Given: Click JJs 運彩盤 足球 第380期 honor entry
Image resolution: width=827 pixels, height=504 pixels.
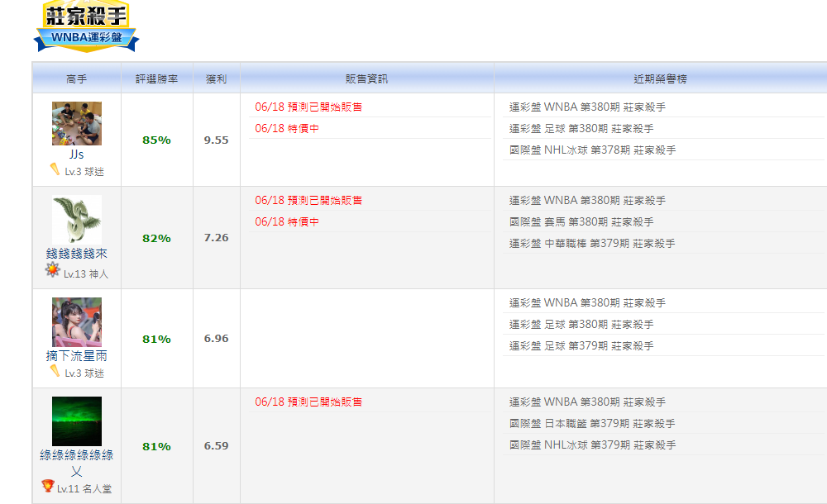Looking at the screenshot, I should pos(581,129).
